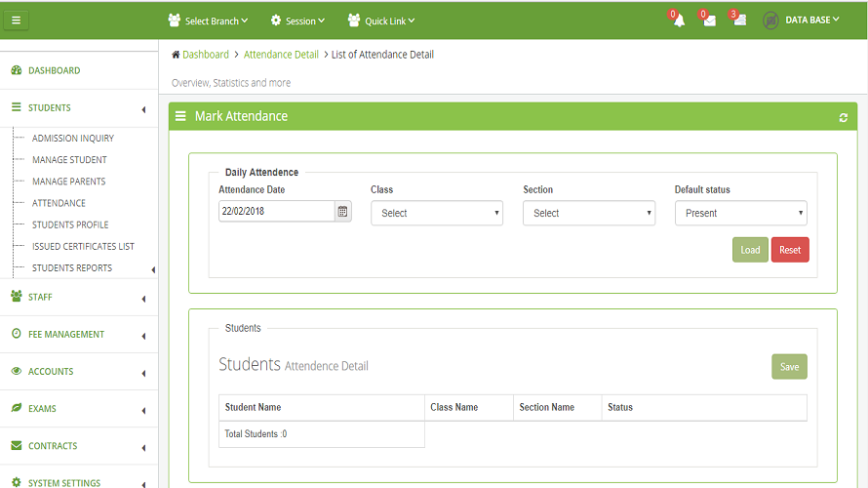Screen dimensions: 868x488
Task: Click the Exams leaf icon
Action: point(16,408)
